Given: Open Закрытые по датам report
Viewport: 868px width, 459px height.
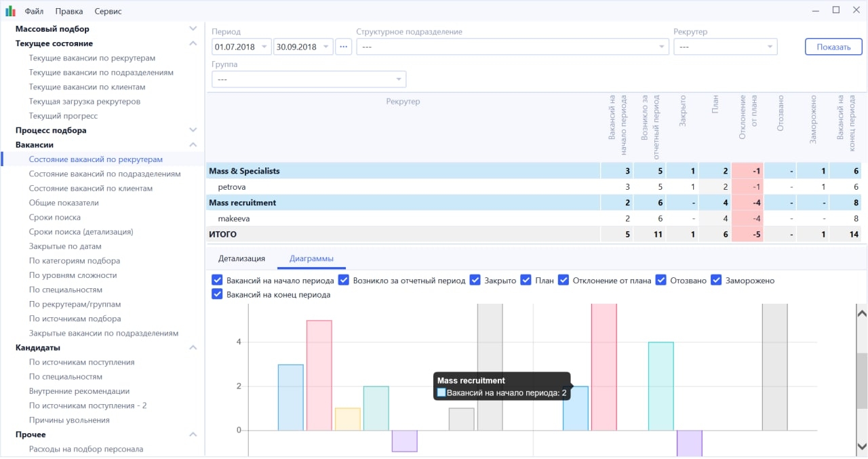Looking at the screenshot, I should (65, 246).
